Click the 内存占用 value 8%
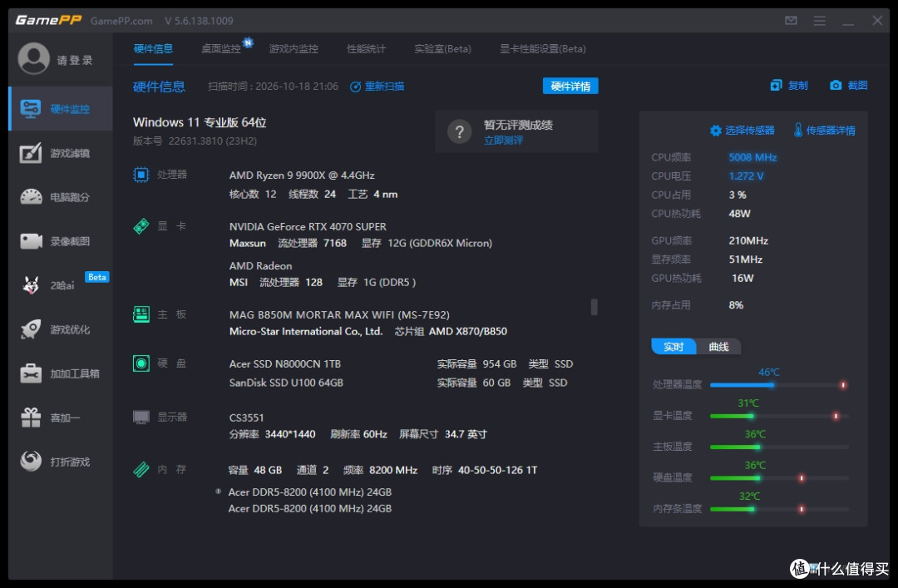Screen dimensions: 898x588 pos(736,305)
